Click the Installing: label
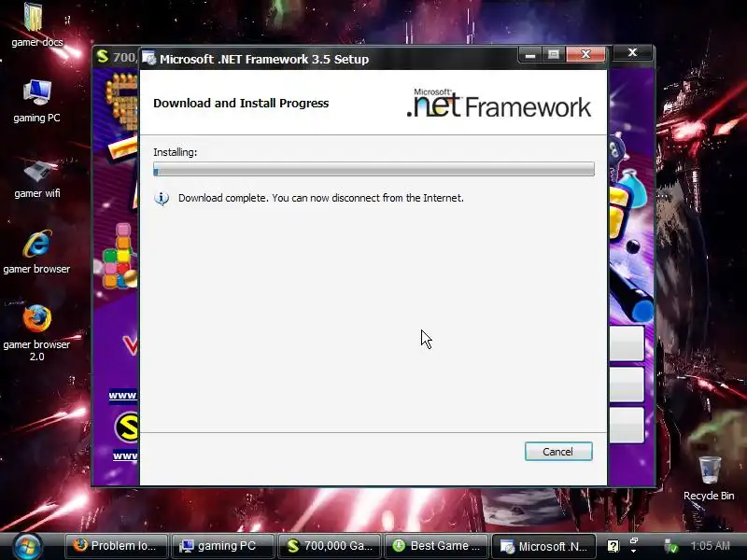Screen dimensions: 747x560 point(175,152)
